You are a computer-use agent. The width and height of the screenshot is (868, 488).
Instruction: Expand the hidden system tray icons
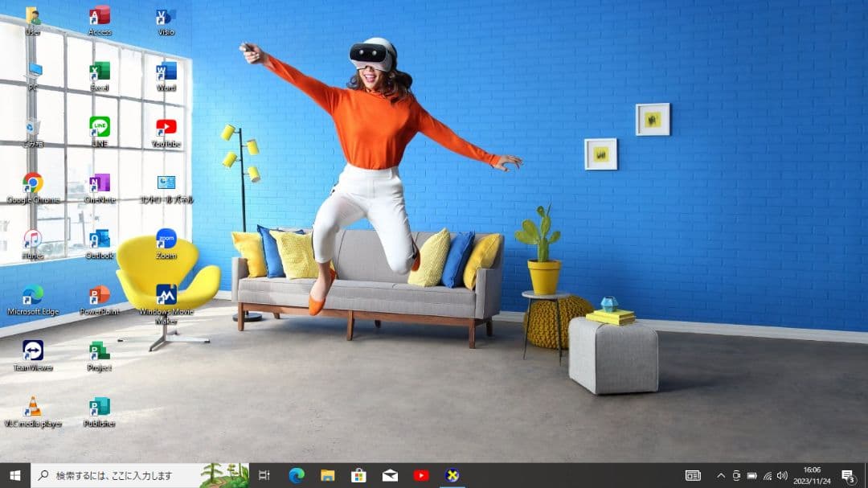pos(720,476)
